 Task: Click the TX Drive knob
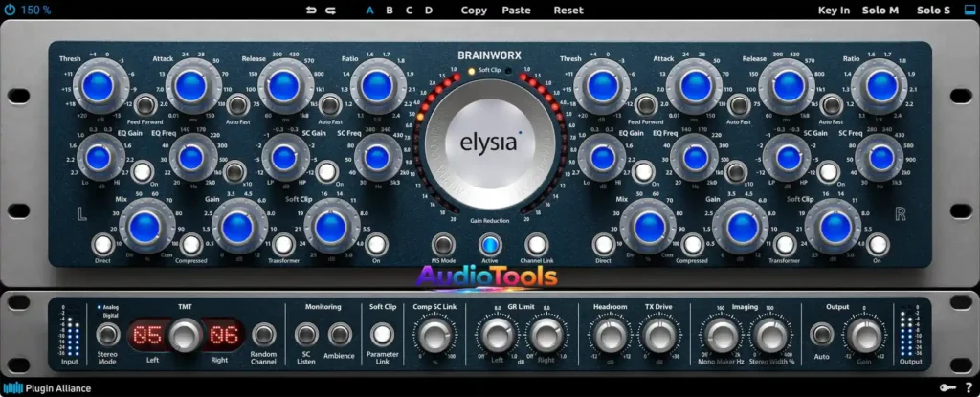click(659, 336)
